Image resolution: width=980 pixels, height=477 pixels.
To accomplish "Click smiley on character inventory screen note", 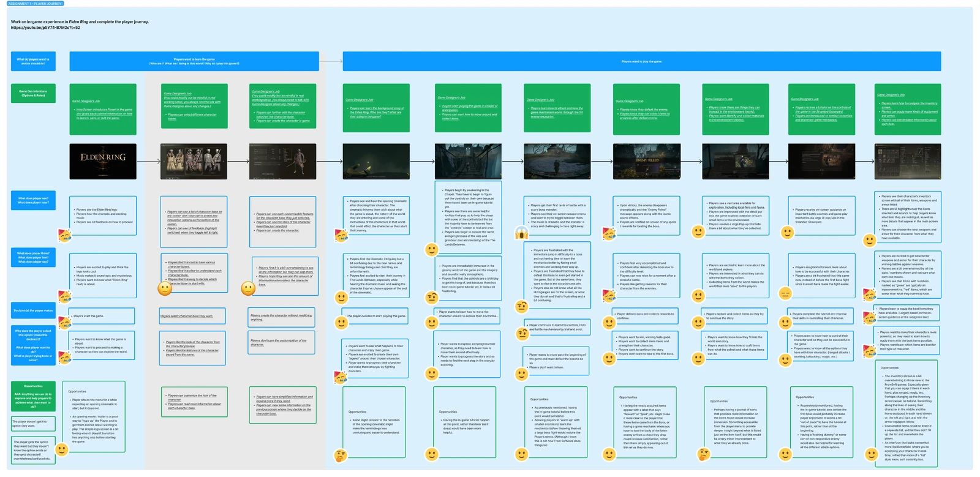I will tap(870, 240).
